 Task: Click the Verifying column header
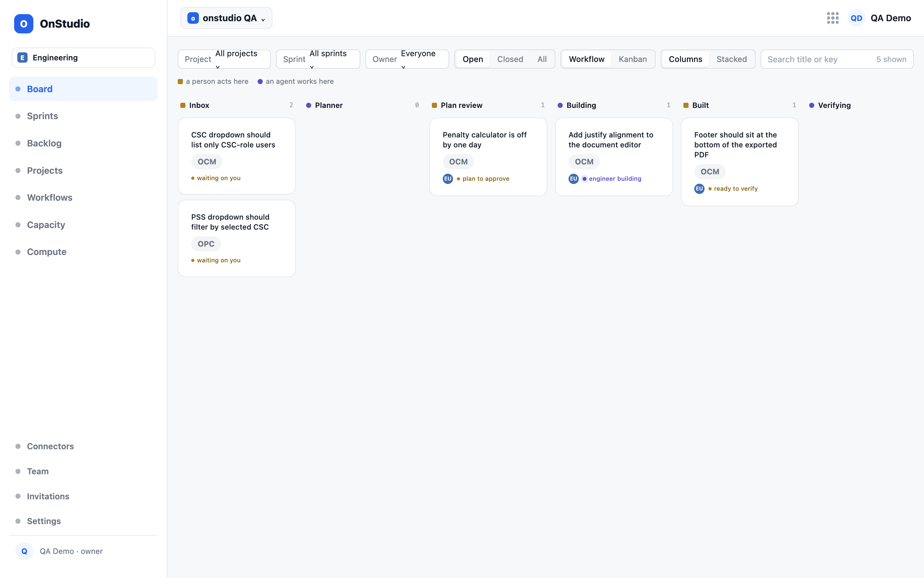coord(834,105)
